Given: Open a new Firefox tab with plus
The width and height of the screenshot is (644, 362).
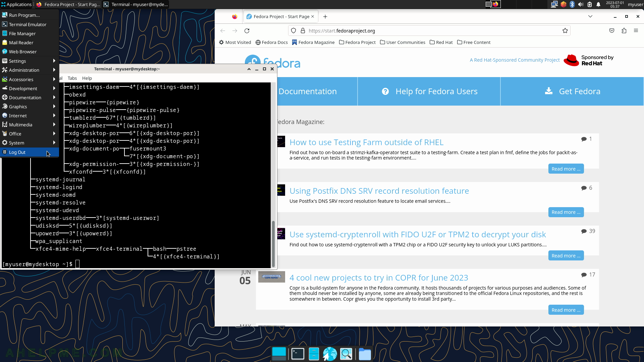Looking at the screenshot, I should [325, 16].
